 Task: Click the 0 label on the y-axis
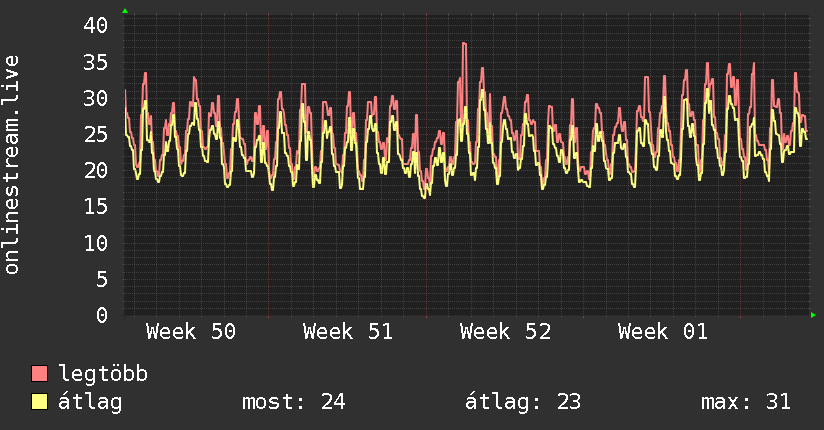pos(102,315)
